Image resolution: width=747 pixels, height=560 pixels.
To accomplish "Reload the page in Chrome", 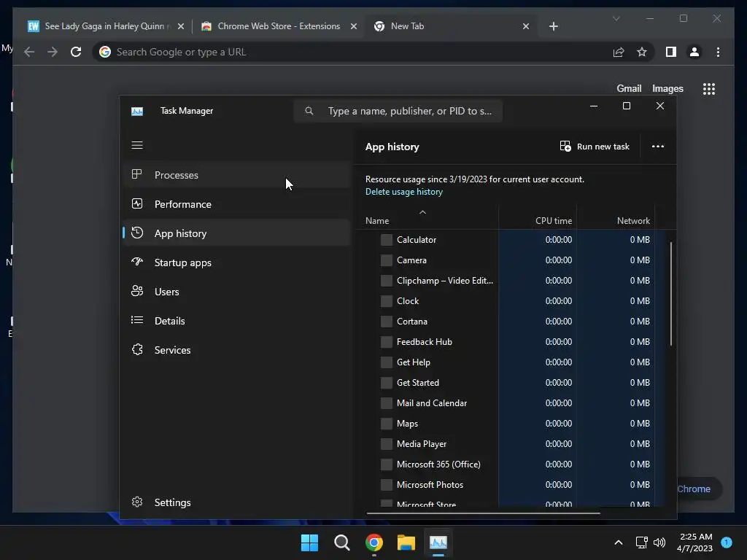I will click(76, 52).
